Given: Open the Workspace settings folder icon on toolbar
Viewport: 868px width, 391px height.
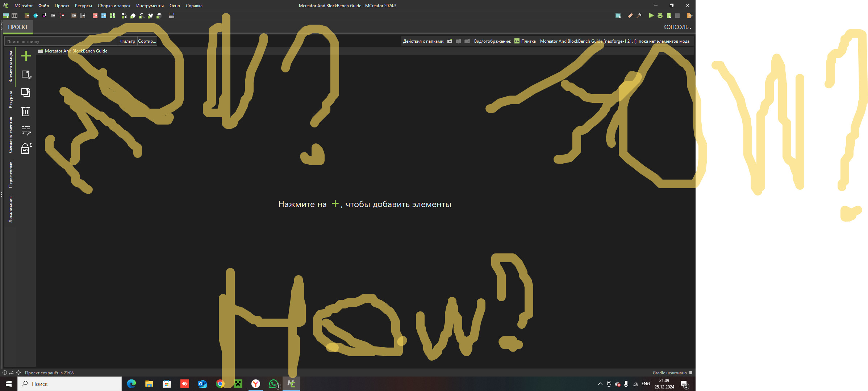Looking at the screenshot, I should pyautogui.click(x=618, y=16).
